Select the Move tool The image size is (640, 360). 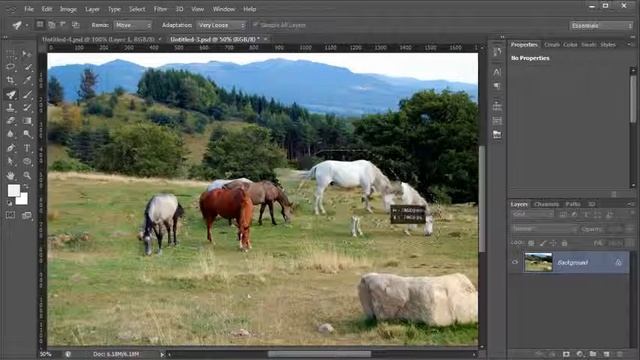click(x=27, y=53)
